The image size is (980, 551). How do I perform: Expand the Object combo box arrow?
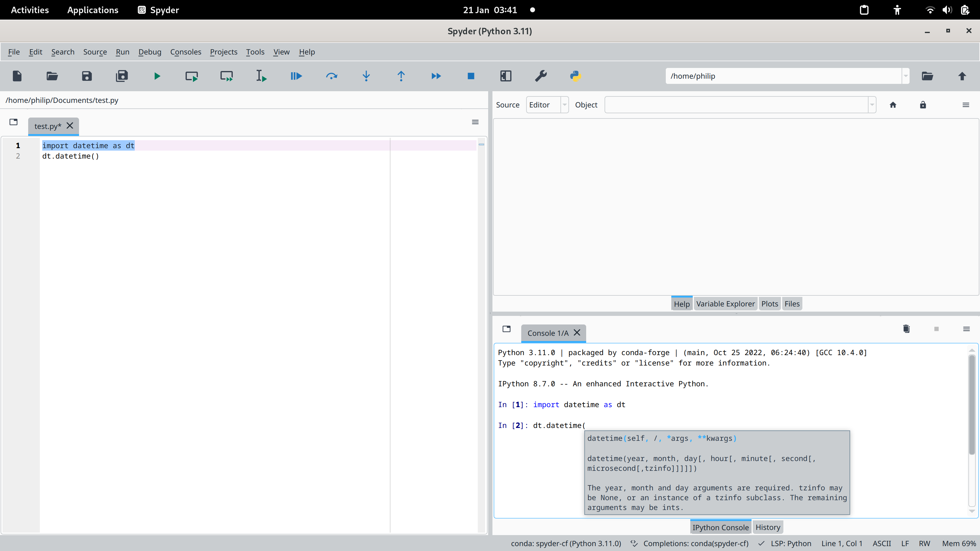coord(872,105)
